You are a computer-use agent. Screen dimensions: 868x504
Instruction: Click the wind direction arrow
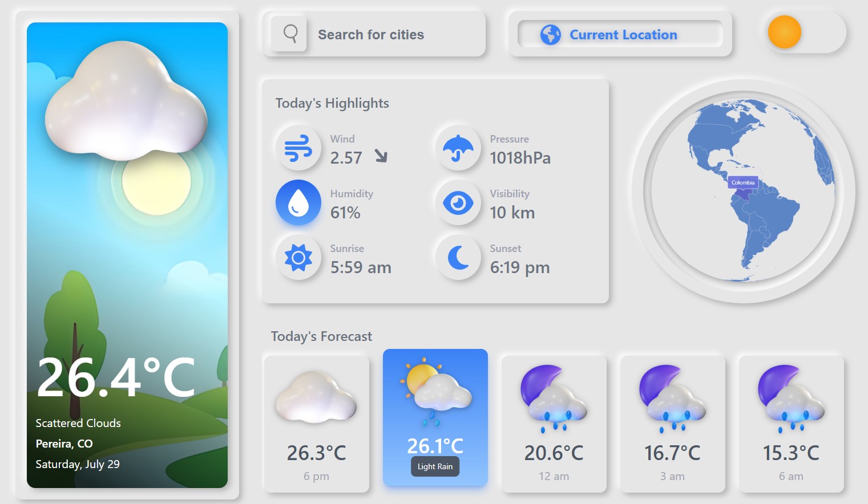(383, 157)
